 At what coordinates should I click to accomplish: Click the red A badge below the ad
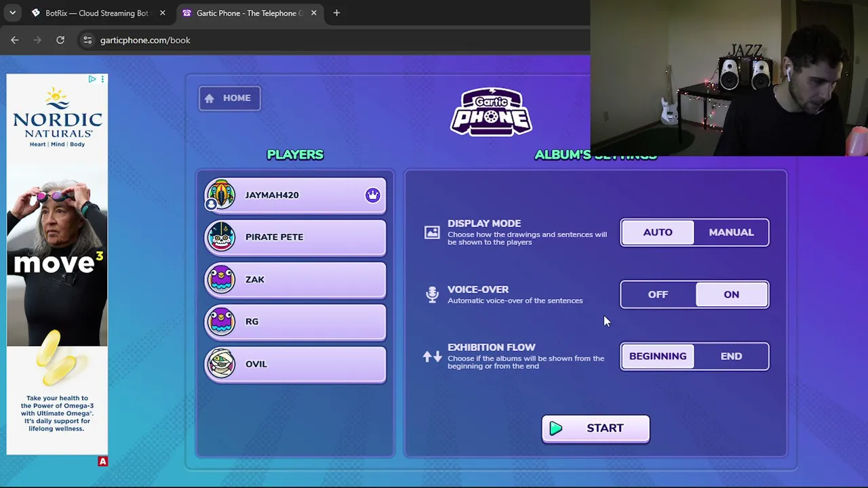[x=102, y=462]
